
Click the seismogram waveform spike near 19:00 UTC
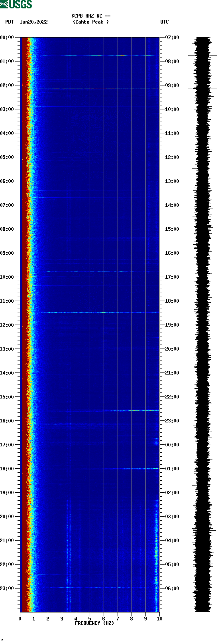coord(202,328)
